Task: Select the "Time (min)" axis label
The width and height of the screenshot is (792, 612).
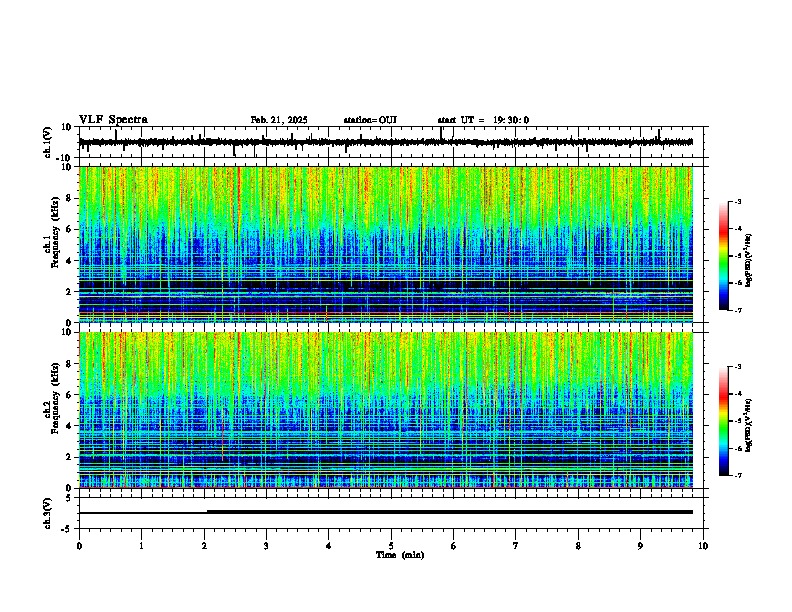Action: tap(400, 555)
